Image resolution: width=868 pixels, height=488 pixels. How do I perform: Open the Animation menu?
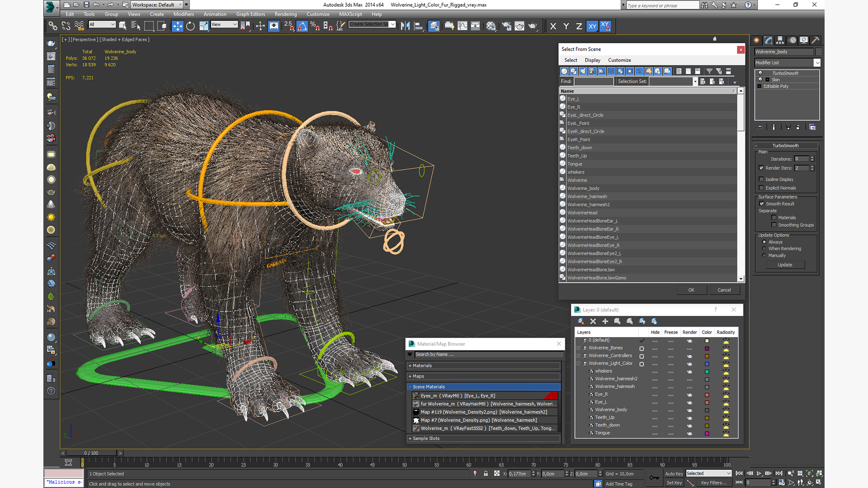[x=215, y=14]
